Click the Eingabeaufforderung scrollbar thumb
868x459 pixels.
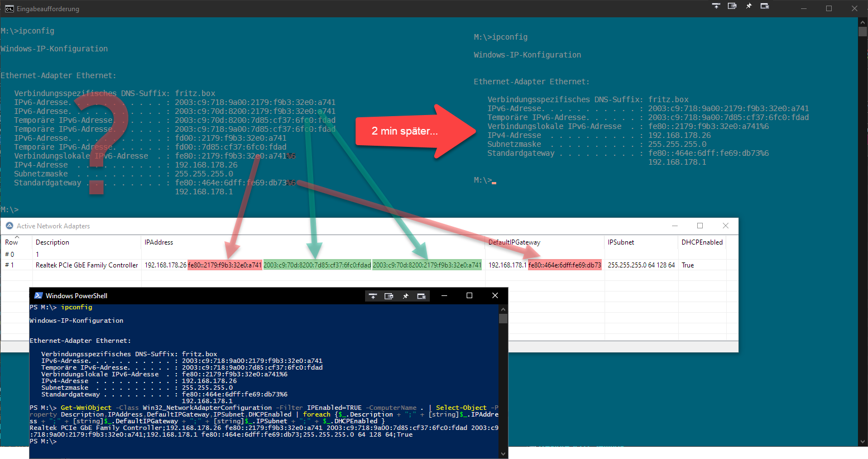862,31
